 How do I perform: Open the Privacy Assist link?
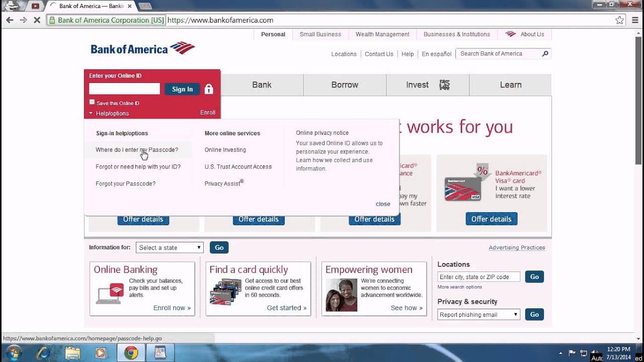(224, 183)
